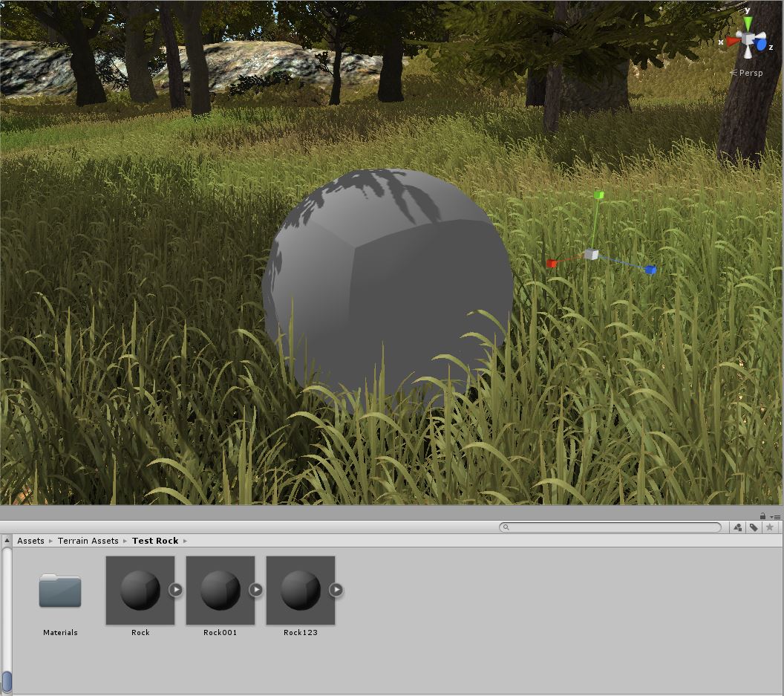
Task: Select the red X move handle of transform gizmo
Action: pos(553,263)
